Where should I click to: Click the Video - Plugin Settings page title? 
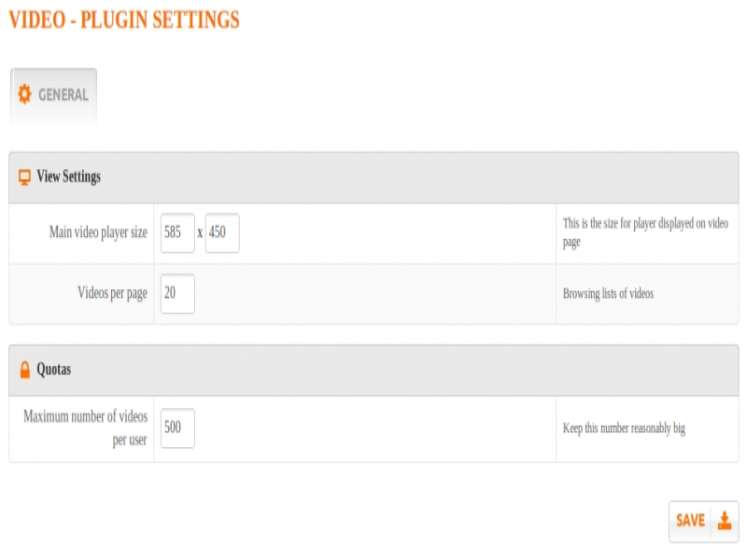click(124, 20)
